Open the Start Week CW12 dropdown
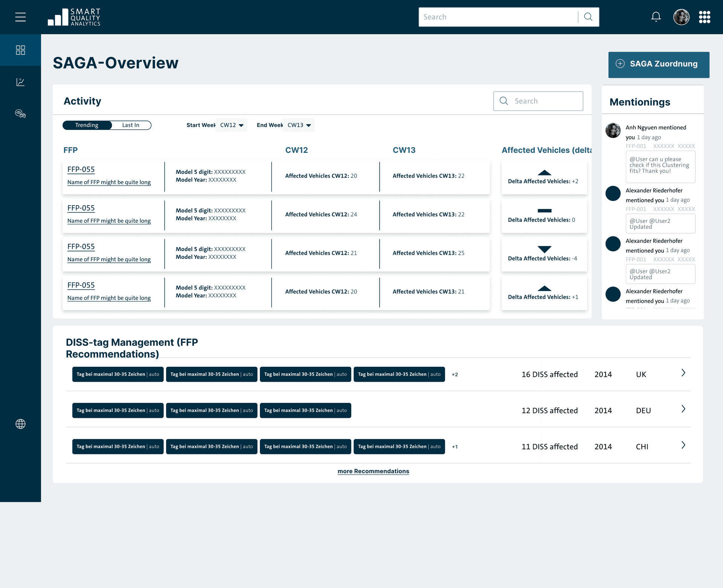 tap(231, 125)
